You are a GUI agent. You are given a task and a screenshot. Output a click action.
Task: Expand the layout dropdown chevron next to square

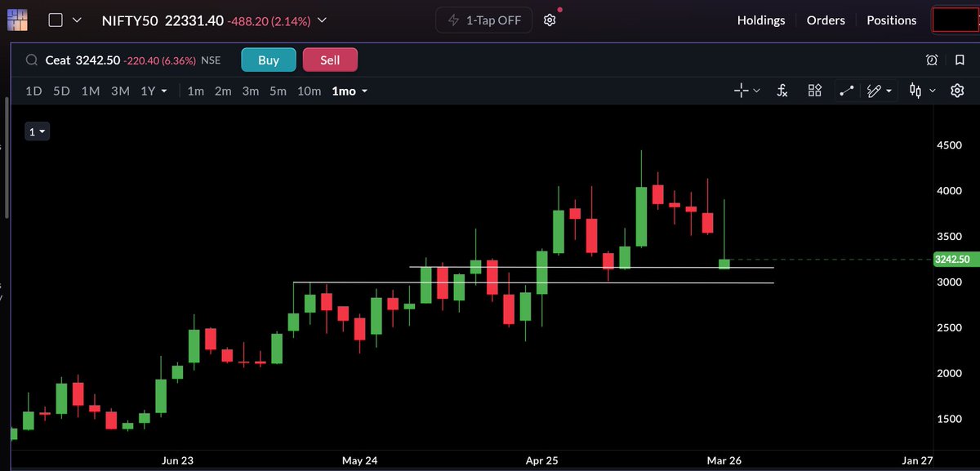(x=77, y=20)
